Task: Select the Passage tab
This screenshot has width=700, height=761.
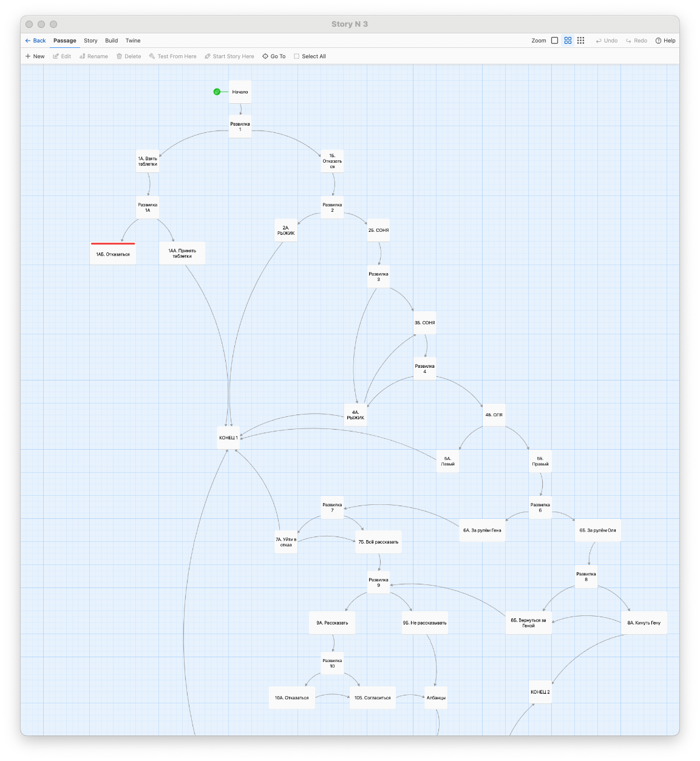Action: click(65, 41)
